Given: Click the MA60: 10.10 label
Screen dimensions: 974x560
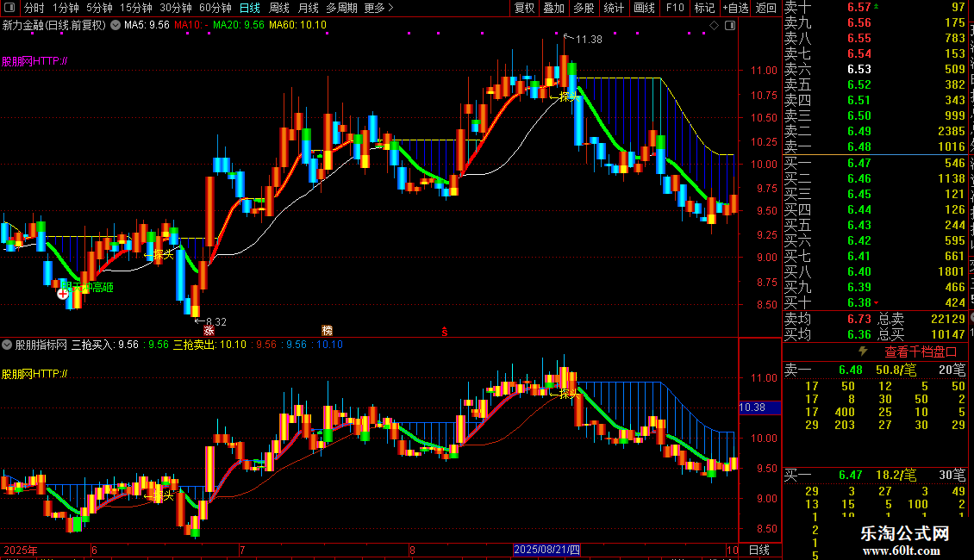Looking at the screenshot, I should 297,25.
